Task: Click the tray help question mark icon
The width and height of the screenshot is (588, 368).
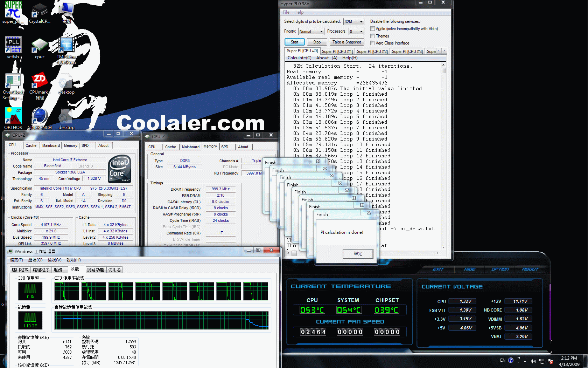Action: pos(511,360)
